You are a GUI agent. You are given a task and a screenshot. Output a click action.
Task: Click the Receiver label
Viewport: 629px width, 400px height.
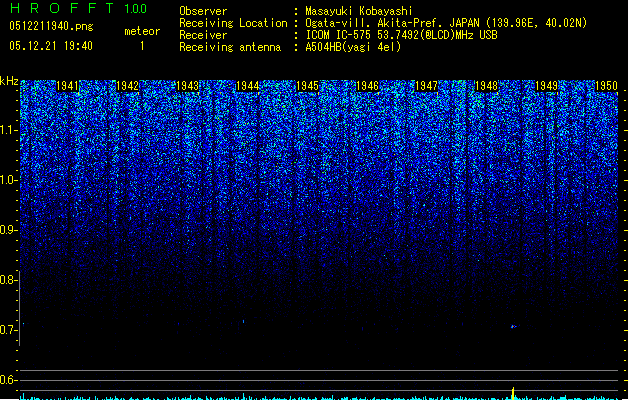coord(203,35)
